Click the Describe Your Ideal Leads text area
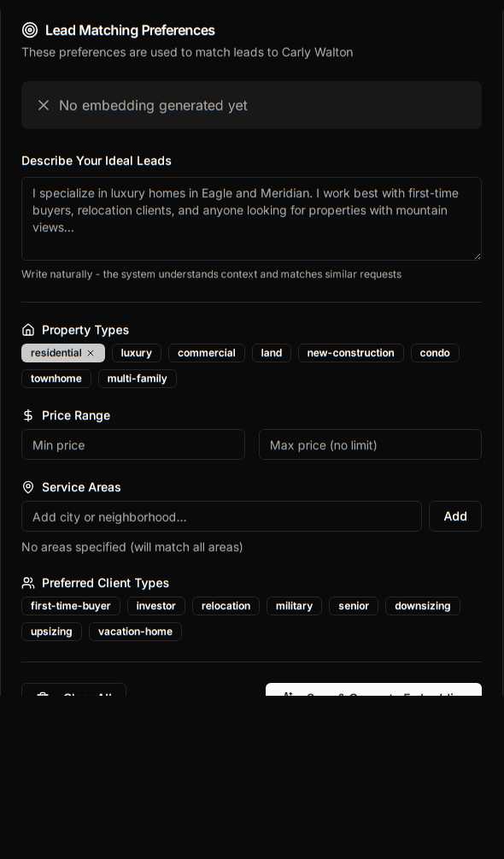The width and height of the screenshot is (504, 859). coord(251,219)
